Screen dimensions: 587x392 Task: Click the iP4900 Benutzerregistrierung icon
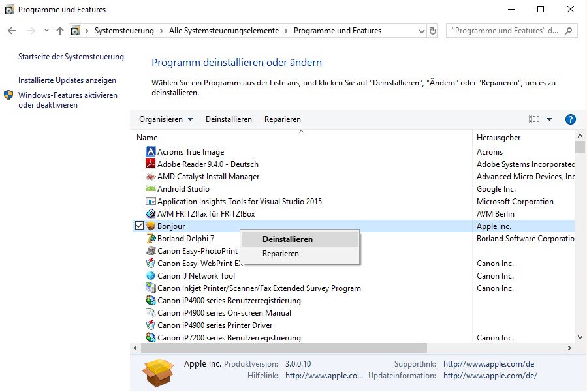(150, 300)
